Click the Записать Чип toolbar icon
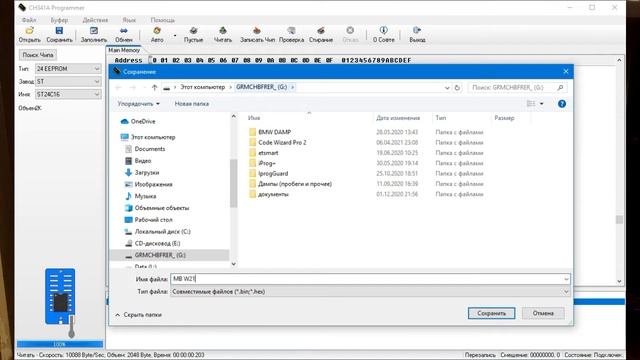The image size is (640, 360). (257, 35)
